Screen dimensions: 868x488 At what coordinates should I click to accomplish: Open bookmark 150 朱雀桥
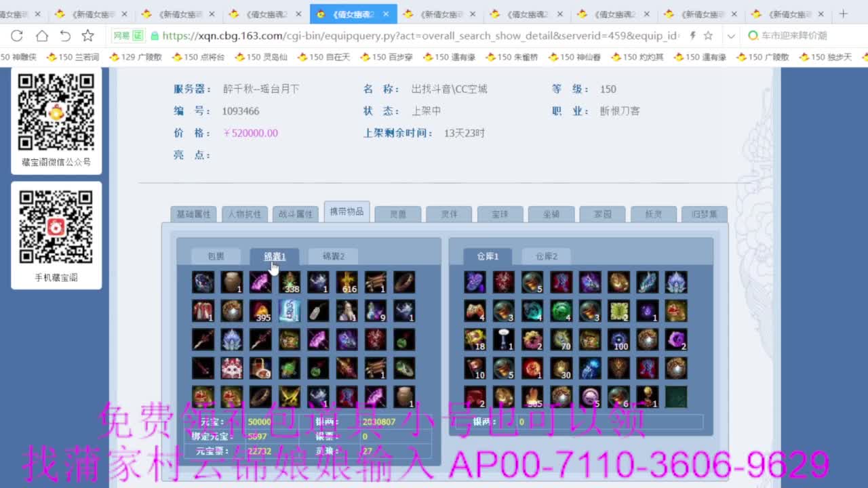point(512,58)
